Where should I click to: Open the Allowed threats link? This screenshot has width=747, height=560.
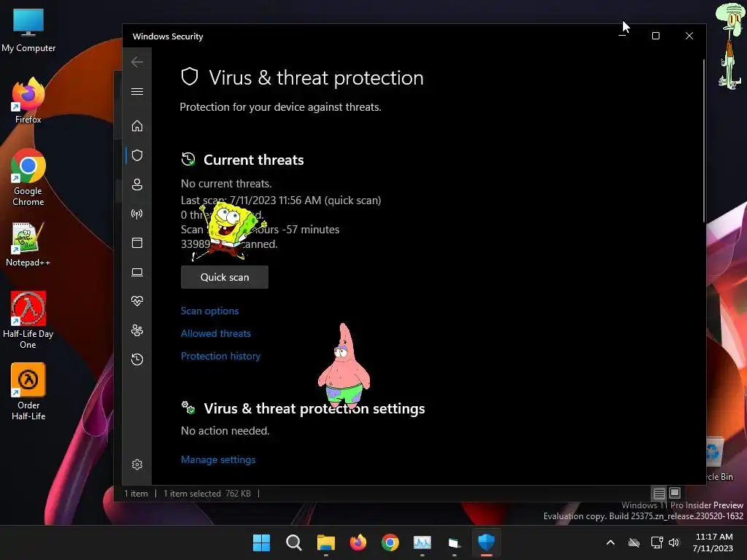pyautogui.click(x=216, y=333)
